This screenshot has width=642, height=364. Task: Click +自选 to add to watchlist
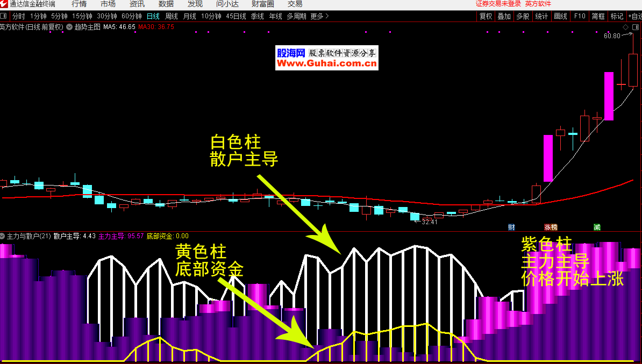click(x=634, y=16)
